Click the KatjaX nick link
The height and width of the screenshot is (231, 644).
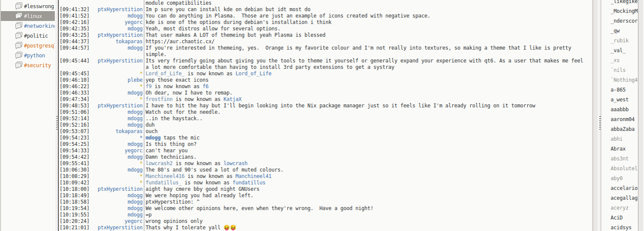tap(233, 99)
